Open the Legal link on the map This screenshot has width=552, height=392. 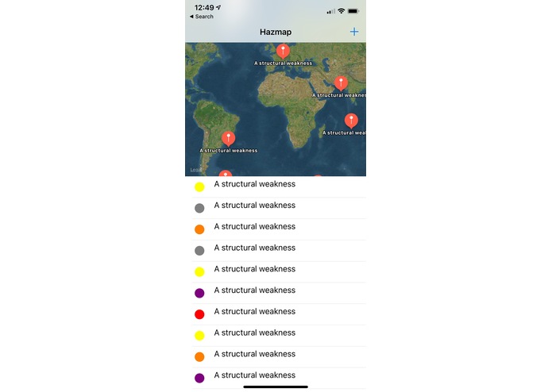[x=195, y=170]
